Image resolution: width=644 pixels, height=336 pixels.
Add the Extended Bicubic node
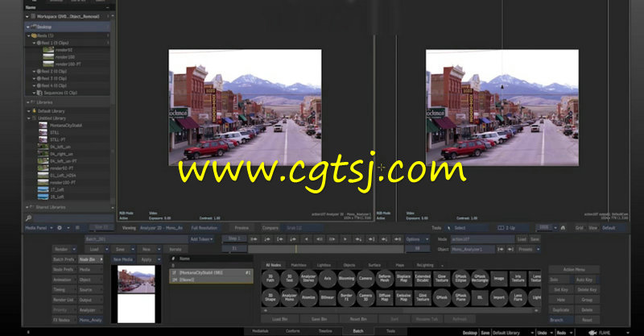(x=422, y=279)
